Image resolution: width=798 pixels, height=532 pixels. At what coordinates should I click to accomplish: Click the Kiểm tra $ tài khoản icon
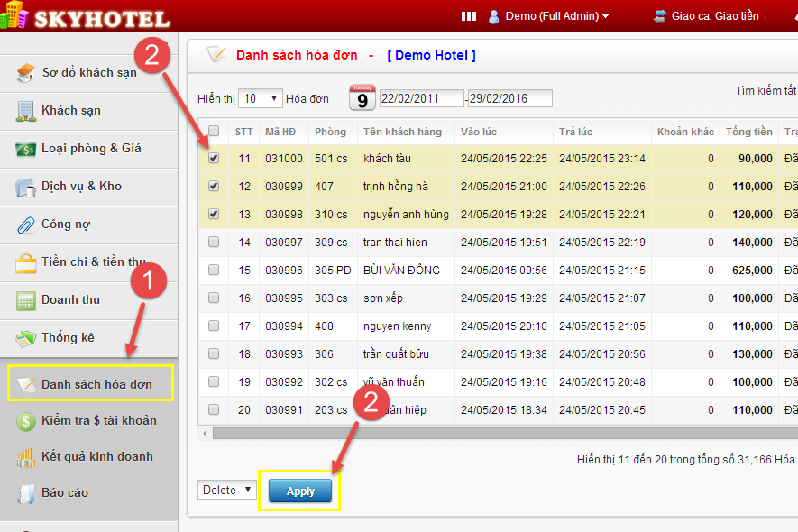tap(26, 421)
